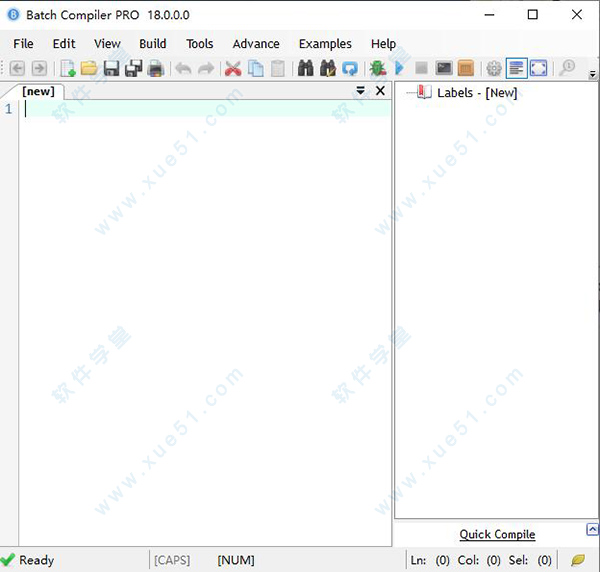This screenshot has width=600, height=572.
Task: Toggle full screen mode icon
Action: point(538,68)
